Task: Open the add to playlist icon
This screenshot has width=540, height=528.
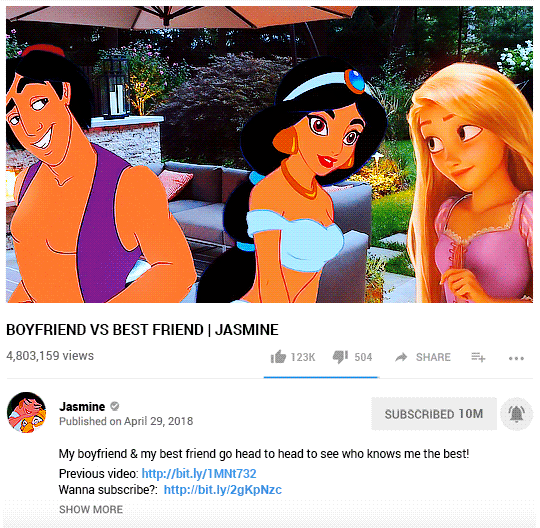Action: (478, 357)
